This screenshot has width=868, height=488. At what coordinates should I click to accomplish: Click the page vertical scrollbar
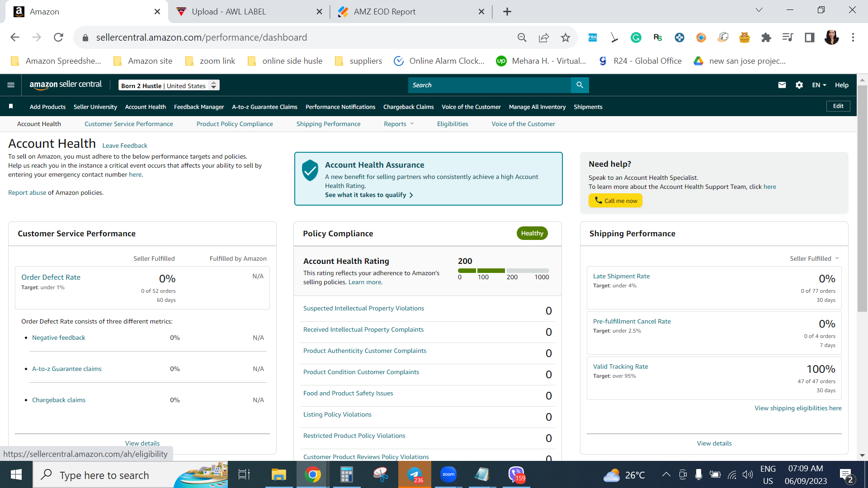pos(862,199)
